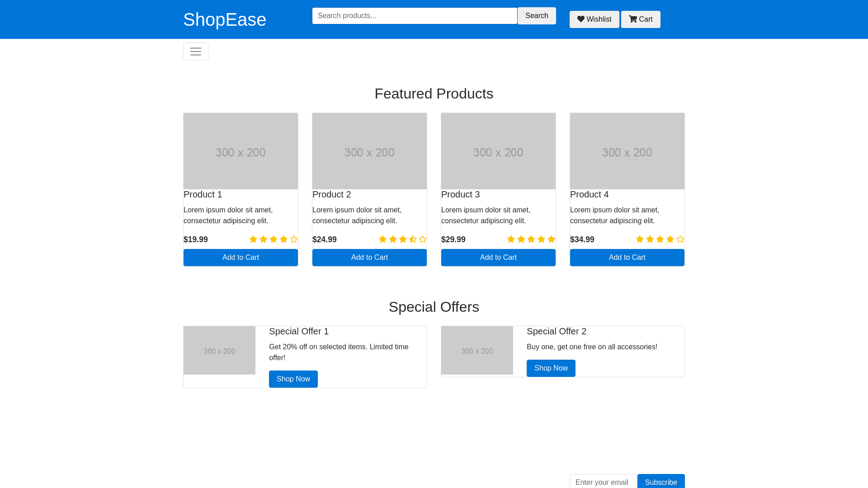The height and width of the screenshot is (488, 868).
Task: Click the Enter your email field
Action: [x=603, y=482]
